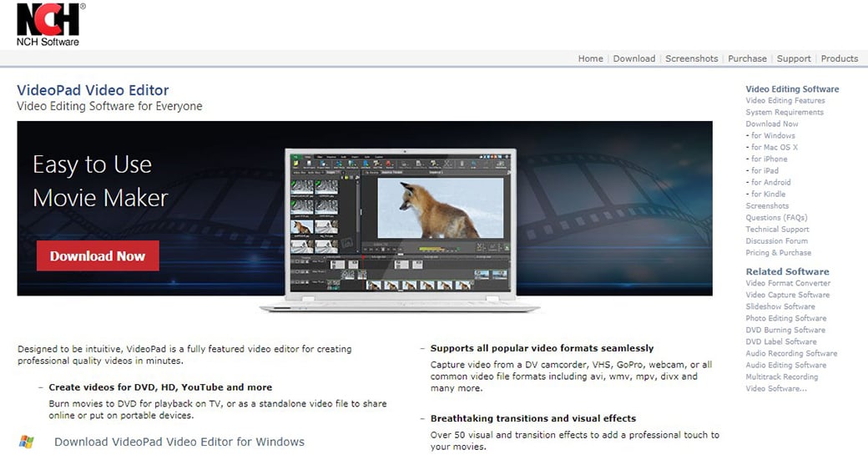Open Questions (FAQs) sidebar link

[x=776, y=217]
